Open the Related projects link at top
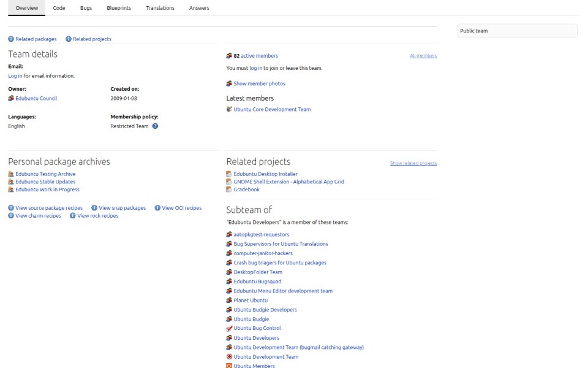The width and height of the screenshot is (588, 368). [92, 39]
